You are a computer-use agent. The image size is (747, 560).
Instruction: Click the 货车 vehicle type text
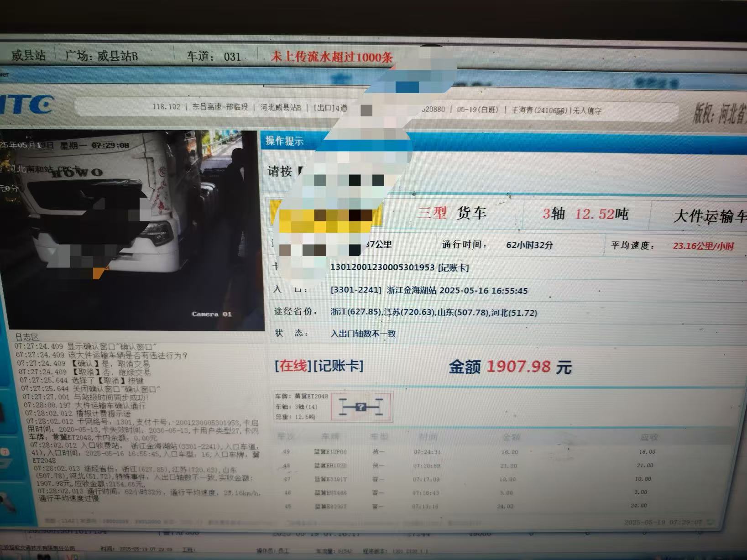click(472, 213)
